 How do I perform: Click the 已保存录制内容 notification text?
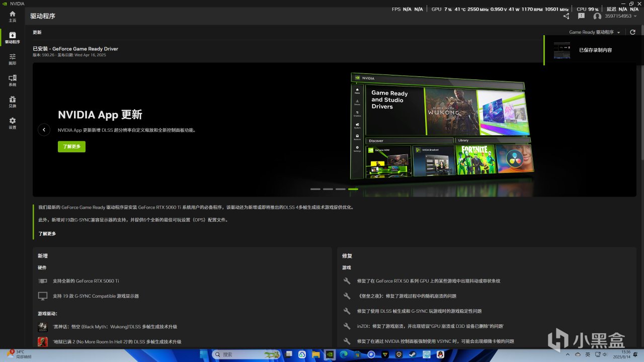coord(596,50)
